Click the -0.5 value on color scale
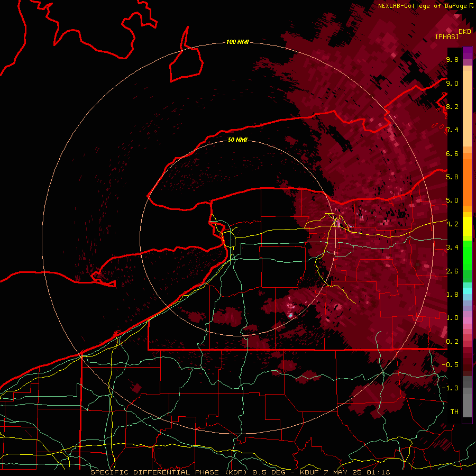Screen dimensions: 476x476 [450, 365]
